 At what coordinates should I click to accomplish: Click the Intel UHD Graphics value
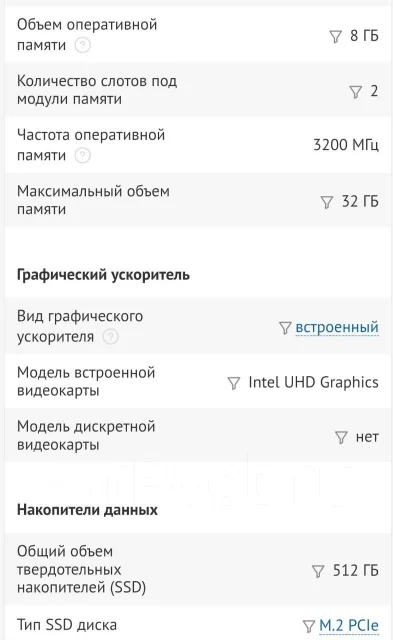pos(313,382)
